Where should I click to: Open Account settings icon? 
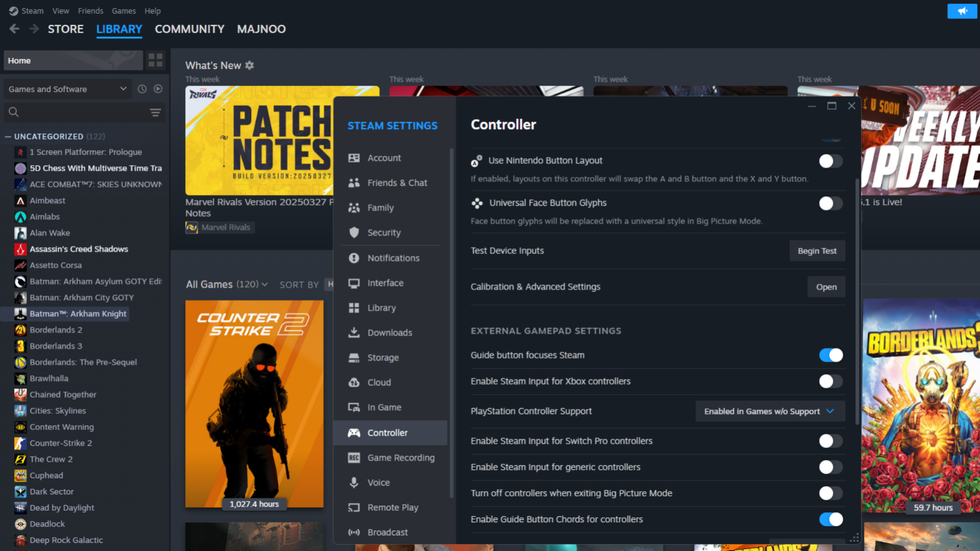coord(354,158)
